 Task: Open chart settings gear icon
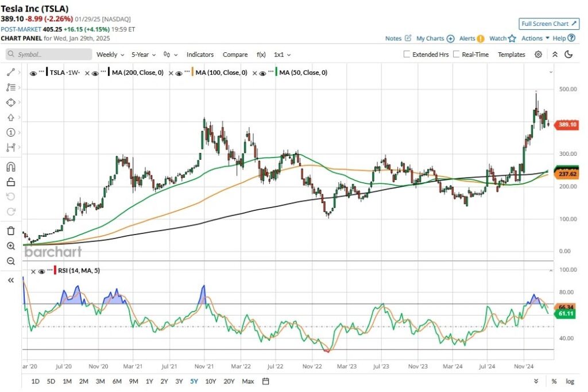point(538,55)
